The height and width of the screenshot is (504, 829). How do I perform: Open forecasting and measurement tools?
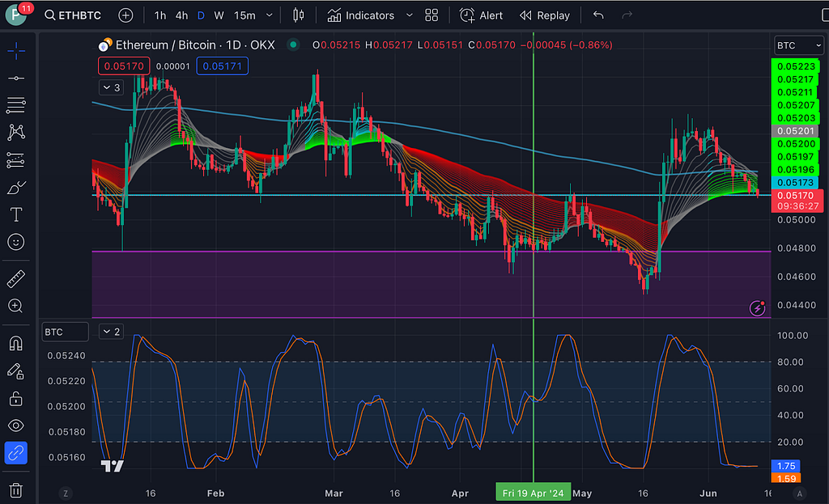16,160
